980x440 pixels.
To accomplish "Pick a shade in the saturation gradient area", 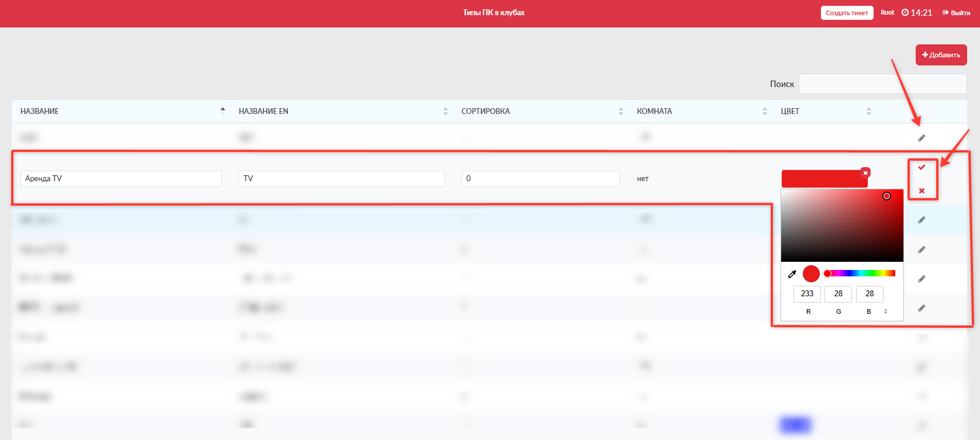I will point(842,226).
